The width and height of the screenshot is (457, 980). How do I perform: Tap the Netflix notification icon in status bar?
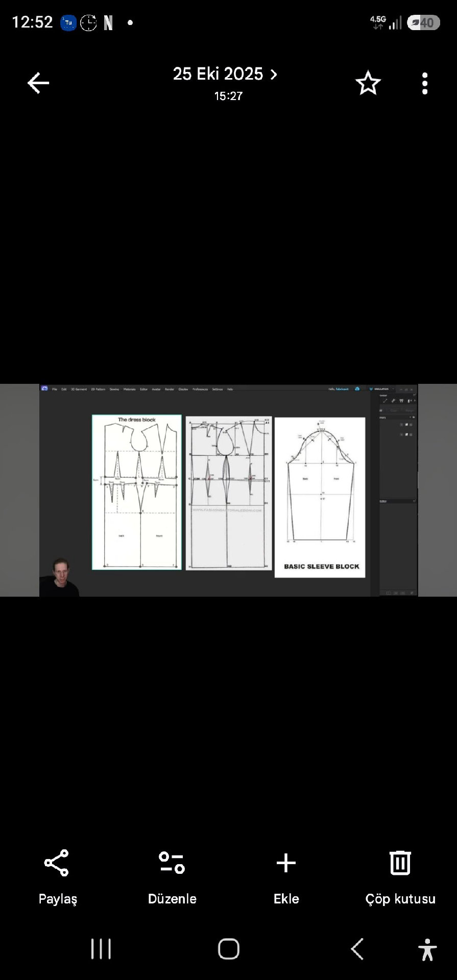[x=108, y=22]
